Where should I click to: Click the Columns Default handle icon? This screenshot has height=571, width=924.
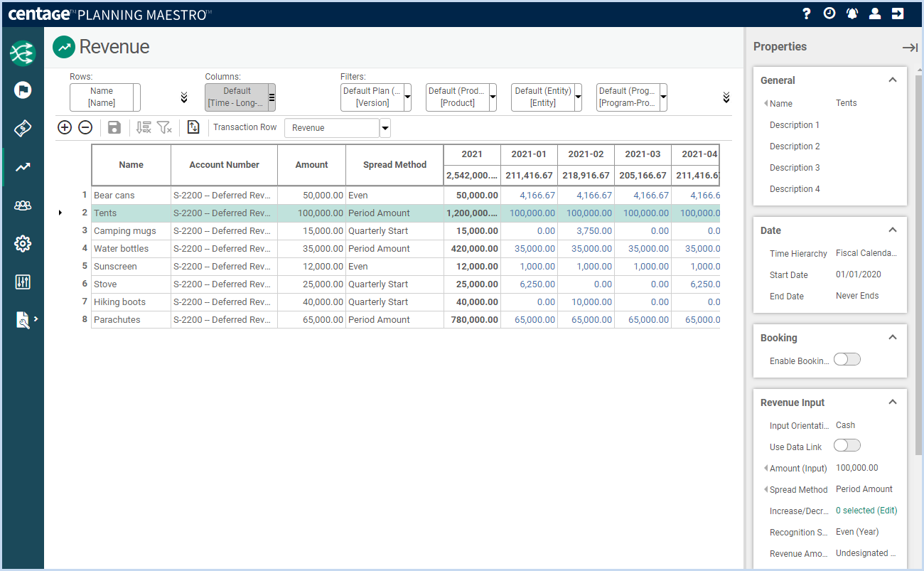[272, 97]
